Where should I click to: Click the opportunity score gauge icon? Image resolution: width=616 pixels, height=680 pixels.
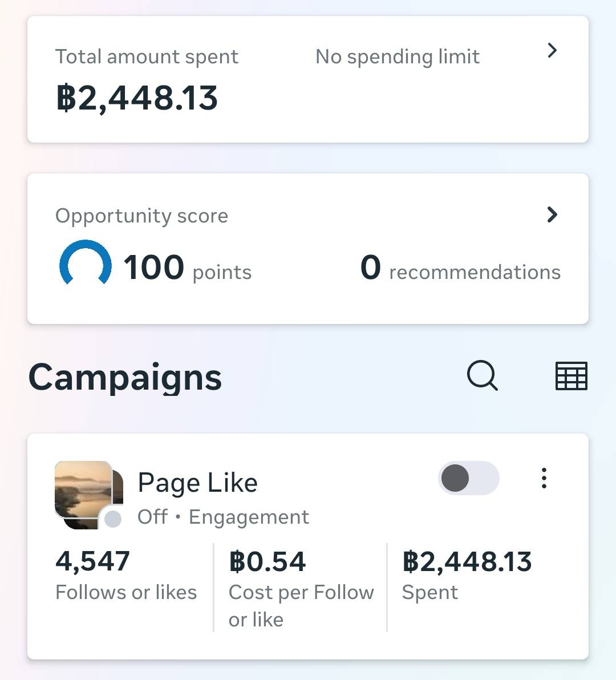coord(86,264)
